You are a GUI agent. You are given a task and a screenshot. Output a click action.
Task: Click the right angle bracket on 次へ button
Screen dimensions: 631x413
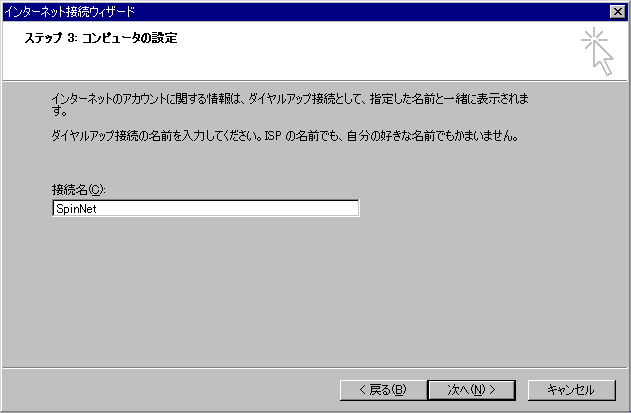point(492,390)
